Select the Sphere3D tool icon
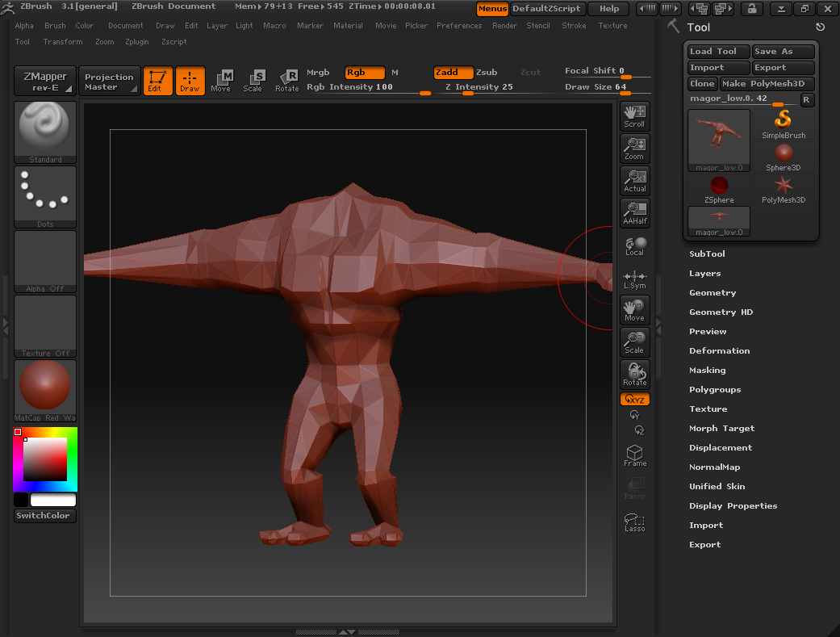The image size is (840, 637). pos(783,156)
